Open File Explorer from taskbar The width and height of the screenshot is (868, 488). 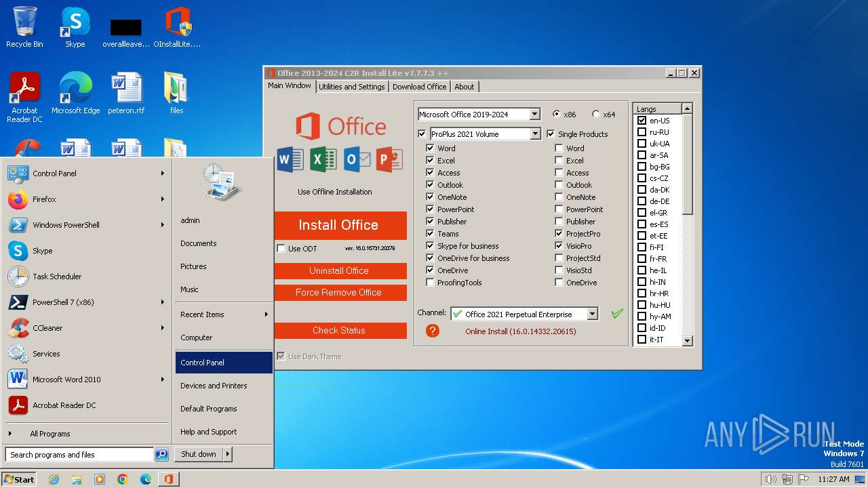coord(77,479)
